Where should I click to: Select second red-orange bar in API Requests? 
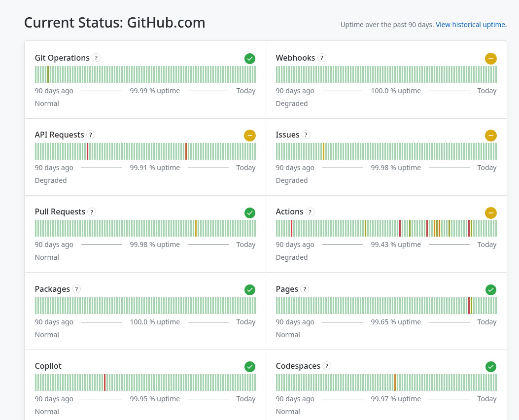click(186, 151)
